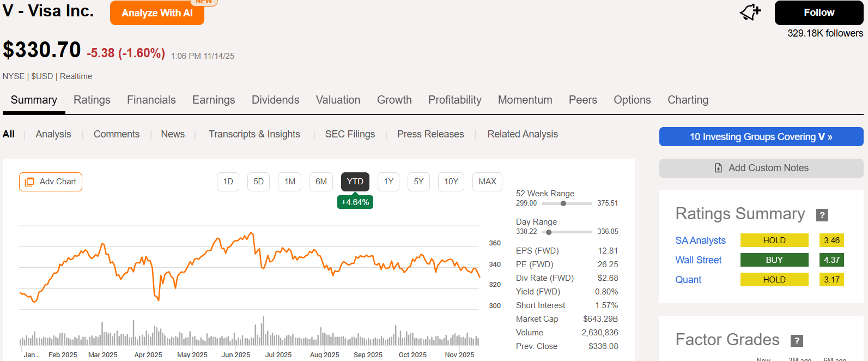Open the Summary tab

(34, 100)
